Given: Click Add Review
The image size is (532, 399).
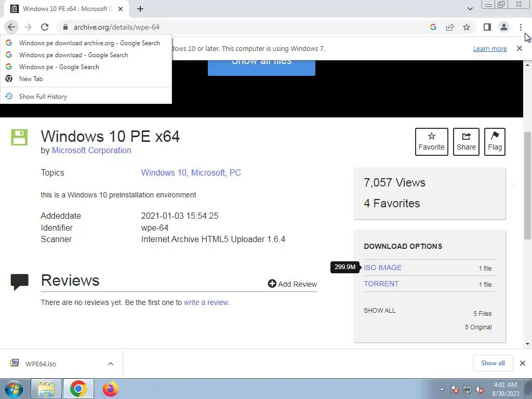Looking at the screenshot, I should tap(292, 284).
